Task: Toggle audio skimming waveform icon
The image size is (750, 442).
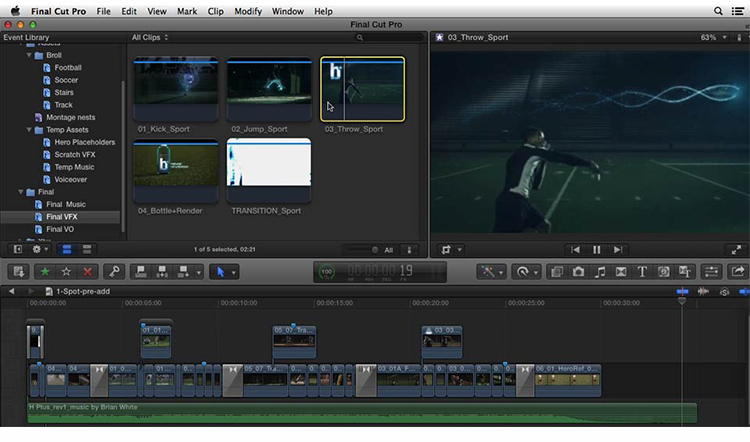Action: click(x=703, y=291)
